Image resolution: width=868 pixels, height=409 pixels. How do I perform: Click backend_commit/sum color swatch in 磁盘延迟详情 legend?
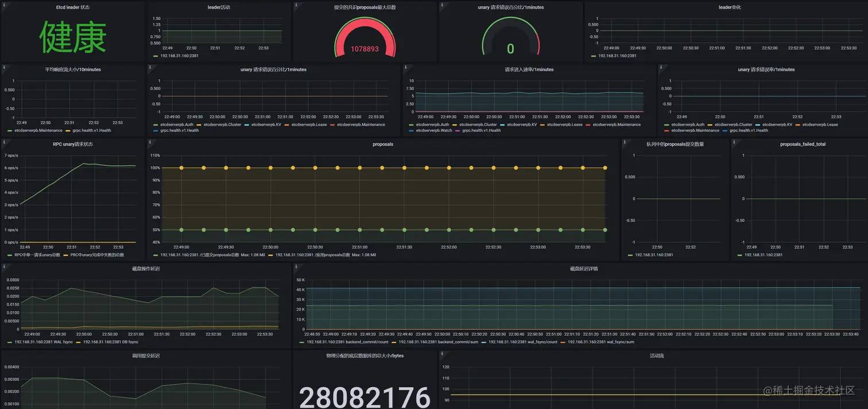pyautogui.click(x=394, y=342)
